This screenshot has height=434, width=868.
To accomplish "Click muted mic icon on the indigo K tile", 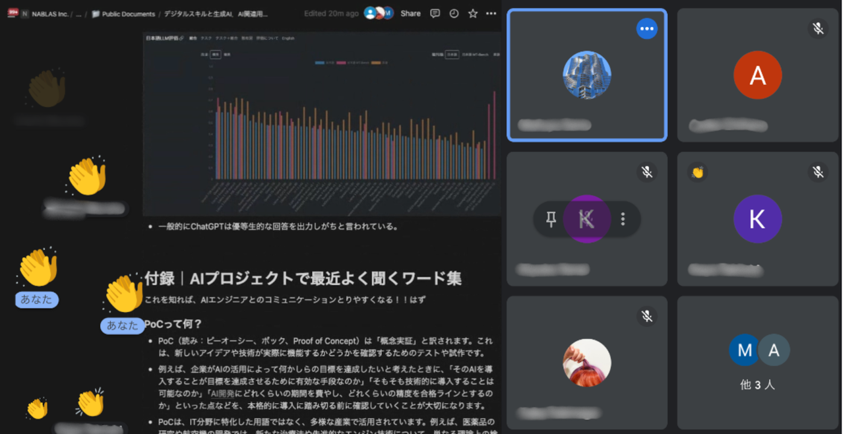I will [x=818, y=172].
